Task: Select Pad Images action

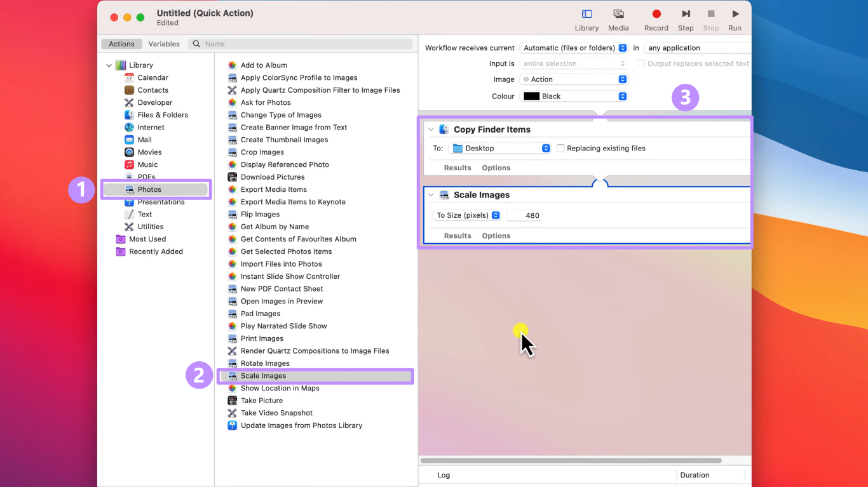Action: (x=260, y=314)
